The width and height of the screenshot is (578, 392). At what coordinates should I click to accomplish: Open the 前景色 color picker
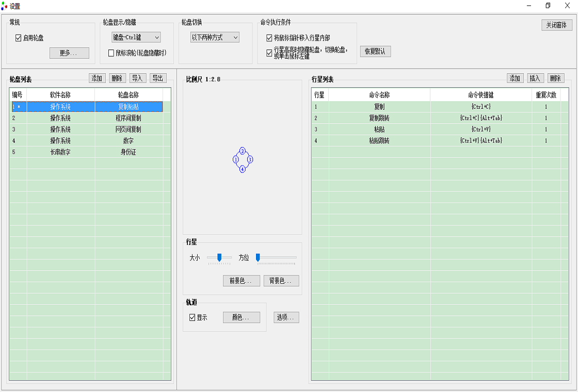(x=241, y=281)
